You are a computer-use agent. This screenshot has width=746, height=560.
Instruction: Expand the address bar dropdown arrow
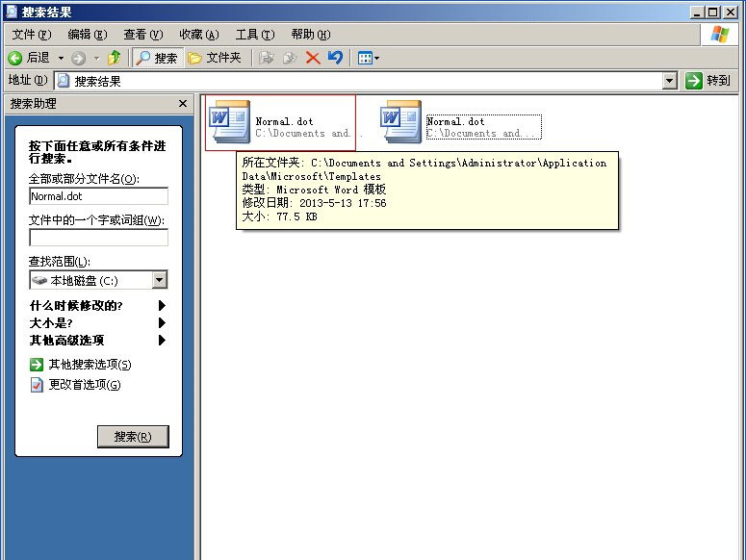[670, 81]
